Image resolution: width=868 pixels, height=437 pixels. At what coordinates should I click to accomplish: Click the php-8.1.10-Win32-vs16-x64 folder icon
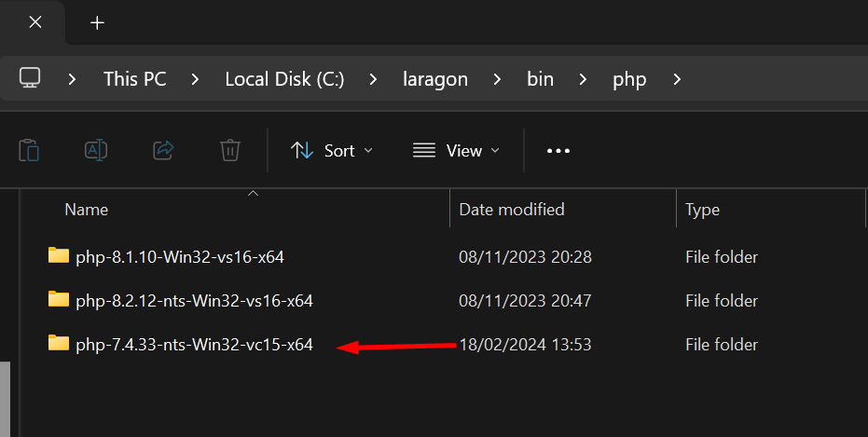59,255
